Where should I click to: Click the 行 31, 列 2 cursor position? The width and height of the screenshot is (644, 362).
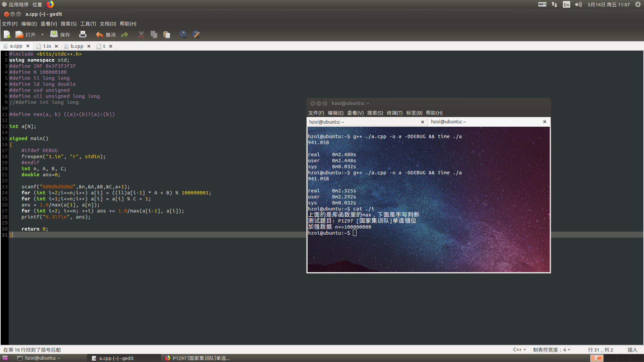tap(600, 350)
